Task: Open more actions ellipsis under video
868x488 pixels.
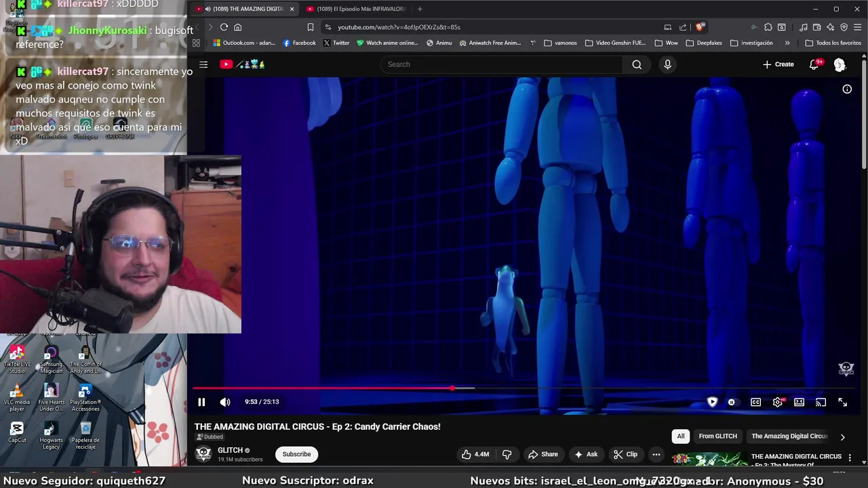Action: pos(656,454)
